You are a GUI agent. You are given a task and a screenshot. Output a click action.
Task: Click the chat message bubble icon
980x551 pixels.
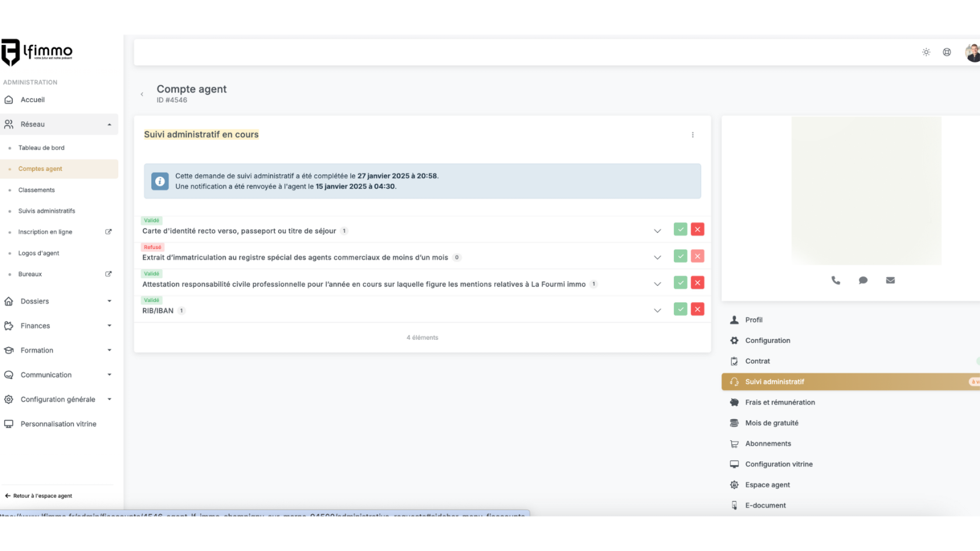tap(863, 280)
